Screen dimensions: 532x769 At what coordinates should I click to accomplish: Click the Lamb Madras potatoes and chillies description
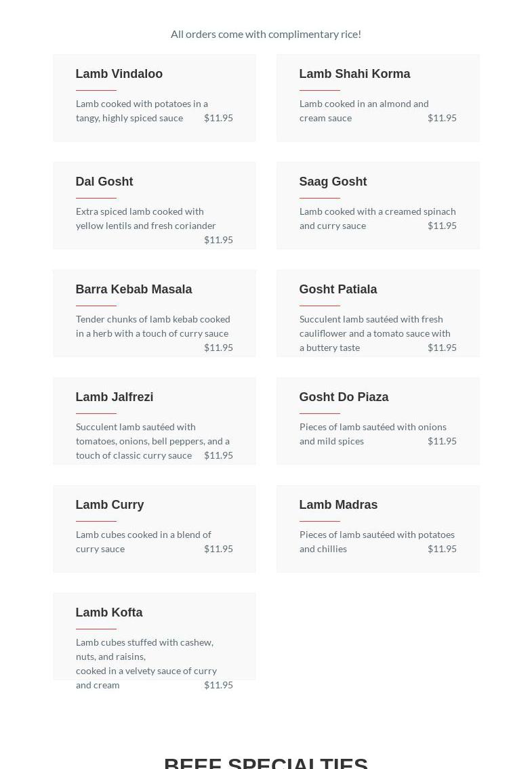pyautogui.click(x=376, y=541)
